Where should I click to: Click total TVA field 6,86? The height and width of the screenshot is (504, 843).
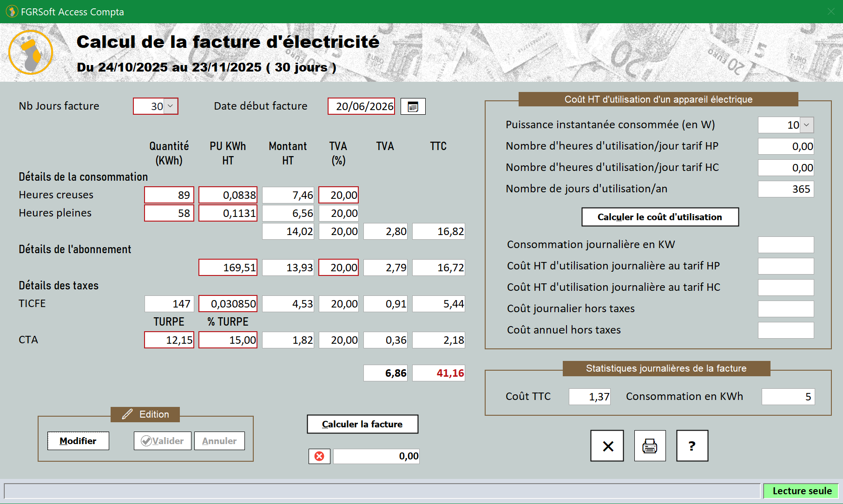coord(385,373)
